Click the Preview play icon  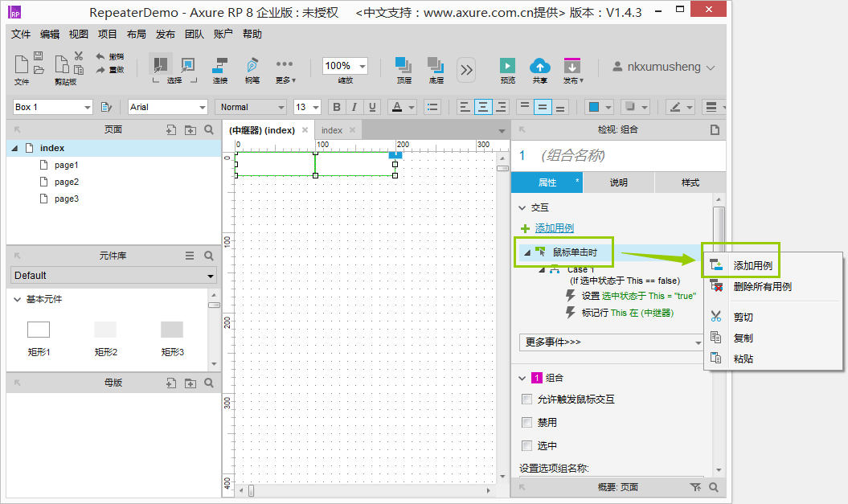point(507,65)
